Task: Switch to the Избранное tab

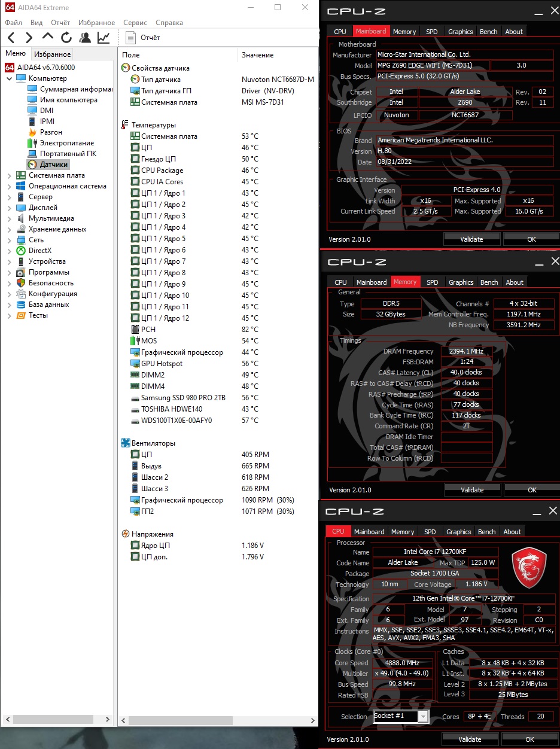Action: click(x=52, y=54)
